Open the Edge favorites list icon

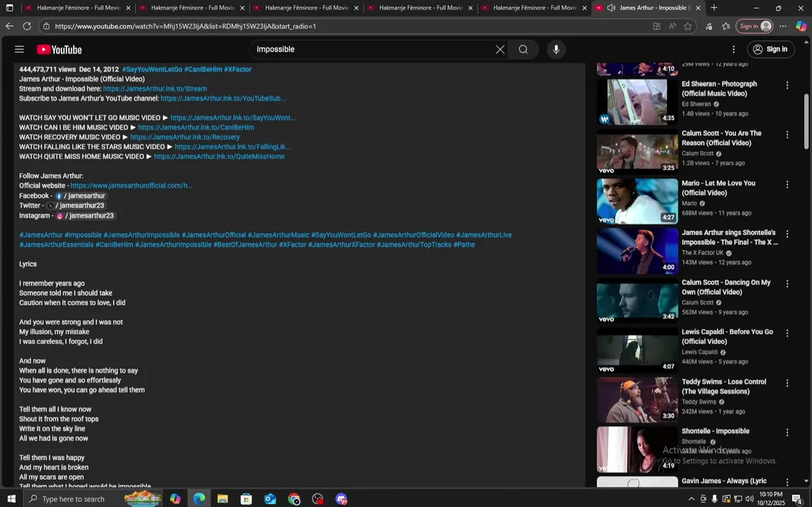[x=726, y=27]
